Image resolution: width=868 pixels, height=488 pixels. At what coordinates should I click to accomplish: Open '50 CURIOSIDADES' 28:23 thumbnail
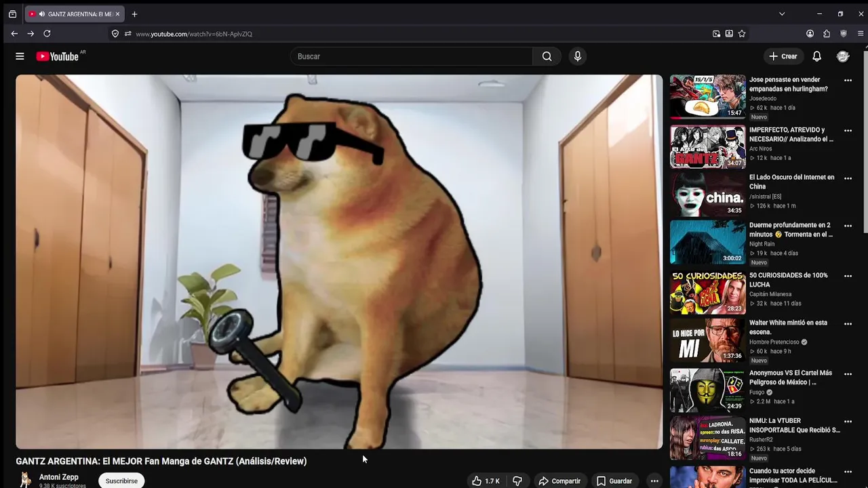[707, 292]
